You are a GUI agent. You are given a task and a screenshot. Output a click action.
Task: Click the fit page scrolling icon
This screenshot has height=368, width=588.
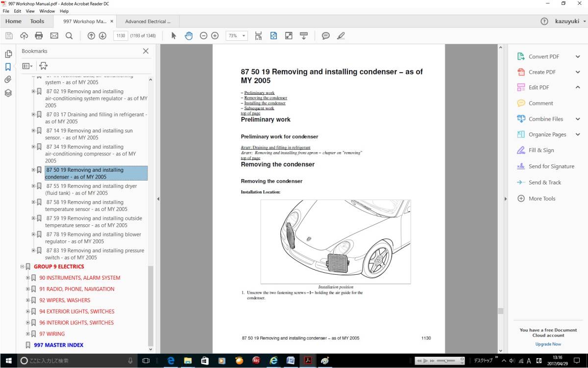[259, 36]
